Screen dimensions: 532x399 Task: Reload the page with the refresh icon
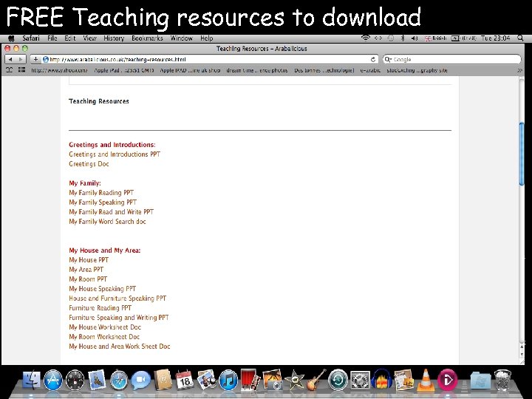[373, 59]
